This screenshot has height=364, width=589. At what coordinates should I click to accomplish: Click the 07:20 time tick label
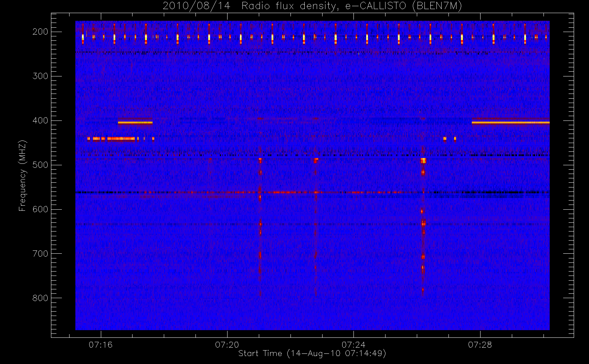[x=227, y=345]
